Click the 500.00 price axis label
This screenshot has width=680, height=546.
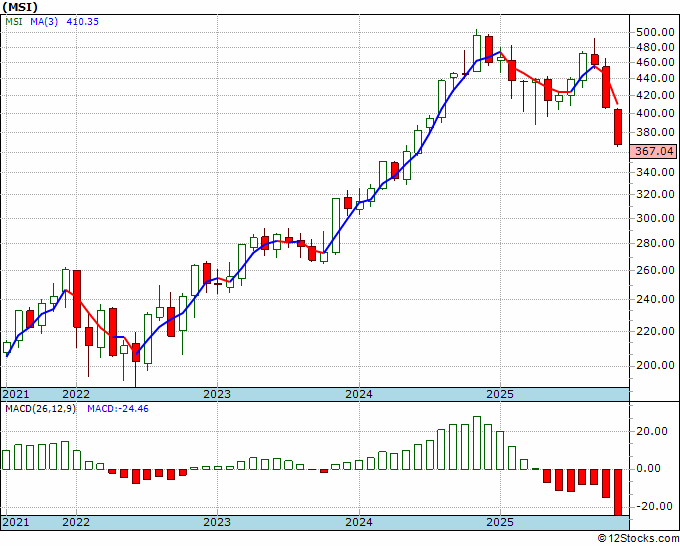point(655,32)
